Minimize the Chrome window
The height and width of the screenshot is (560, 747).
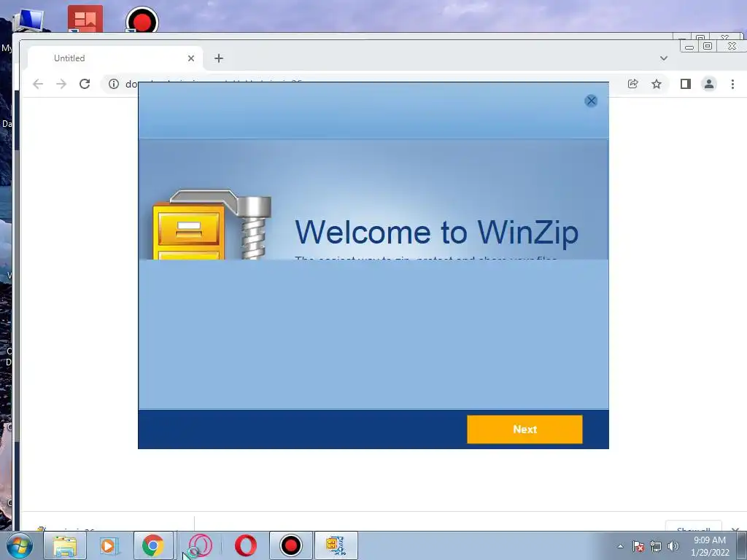point(689,46)
